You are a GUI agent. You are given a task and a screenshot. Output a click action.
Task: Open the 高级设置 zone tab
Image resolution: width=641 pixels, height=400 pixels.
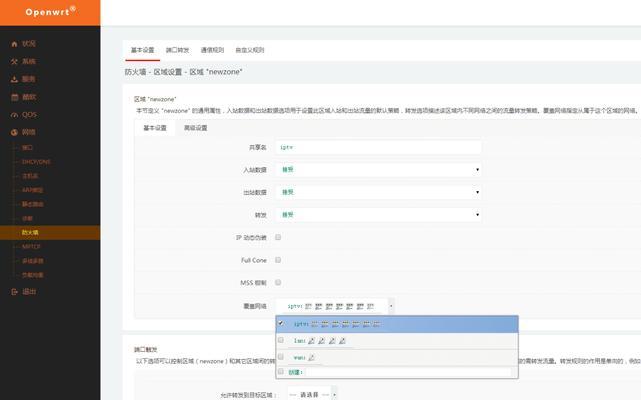(195, 128)
